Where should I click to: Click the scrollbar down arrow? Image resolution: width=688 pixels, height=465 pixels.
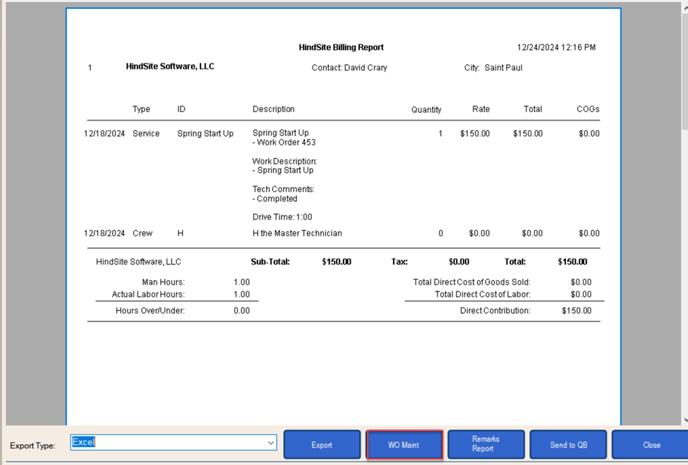[685, 420]
